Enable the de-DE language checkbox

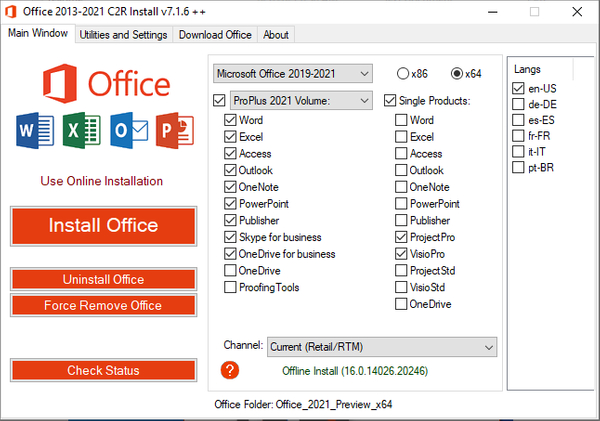click(x=517, y=105)
